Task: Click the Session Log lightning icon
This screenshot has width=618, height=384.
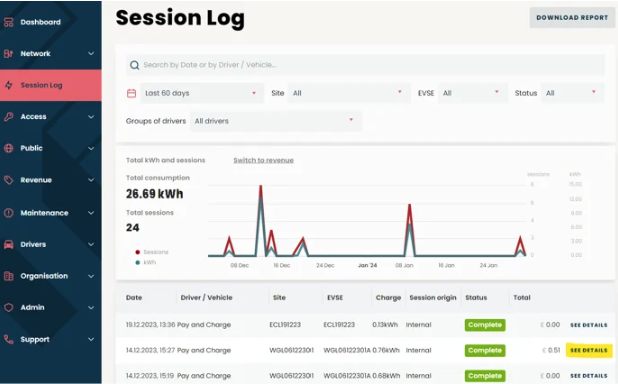Action: pos(9,85)
